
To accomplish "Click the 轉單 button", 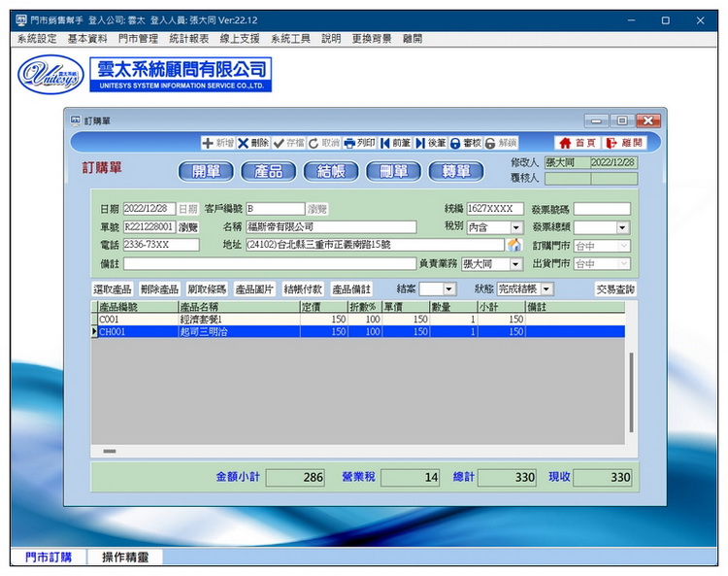I will pos(456,171).
